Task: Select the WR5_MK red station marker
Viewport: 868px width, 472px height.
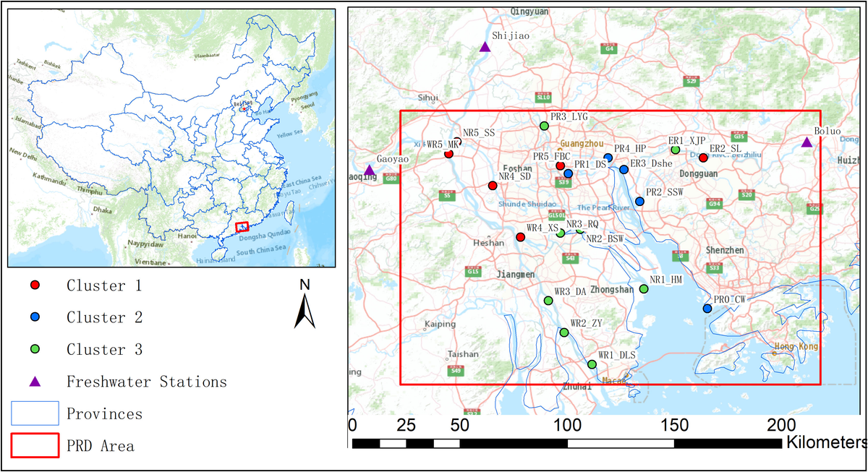Action: click(447, 153)
